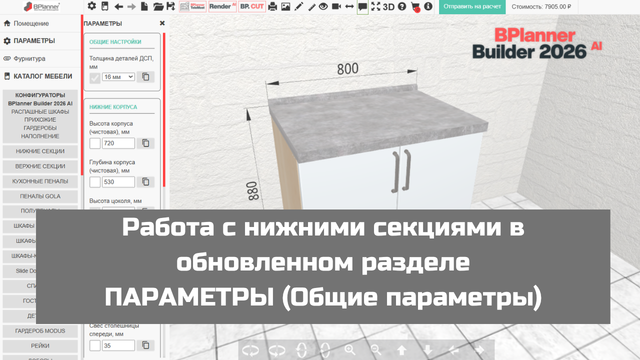Click the copy icon next to depth 530
Viewport: 640px width, 360px height.
146,182
